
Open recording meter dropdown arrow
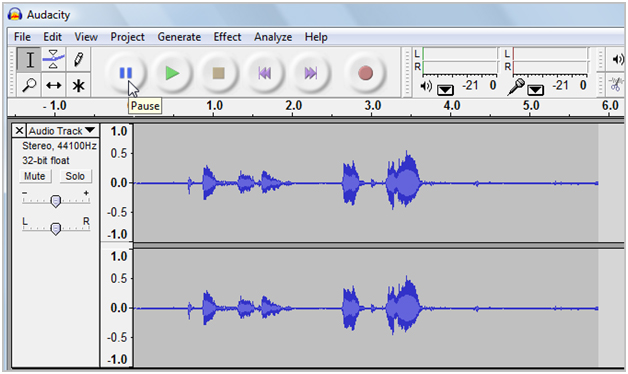click(x=535, y=89)
